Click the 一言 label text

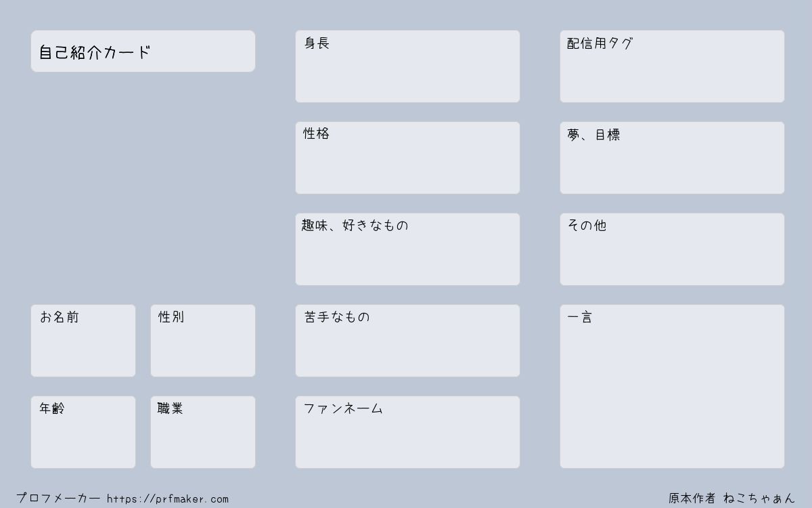click(x=579, y=317)
